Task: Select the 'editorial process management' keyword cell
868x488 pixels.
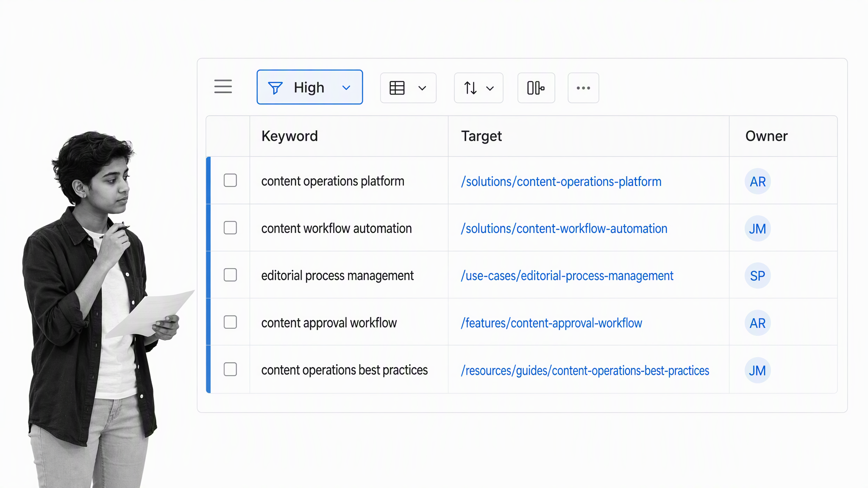Action: [349, 275]
